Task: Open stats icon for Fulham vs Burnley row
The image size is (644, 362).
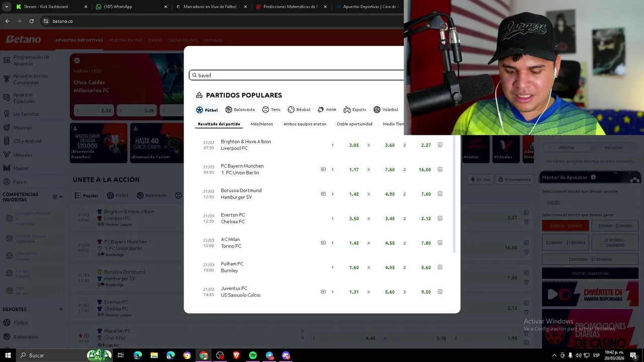Action: pos(440,267)
